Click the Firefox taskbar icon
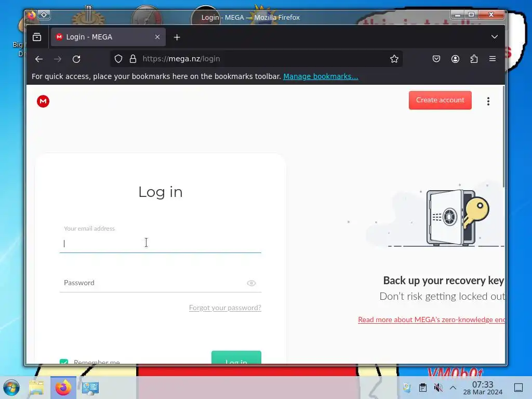Viewport: 532px width, 399px height. tap(63, 388)
